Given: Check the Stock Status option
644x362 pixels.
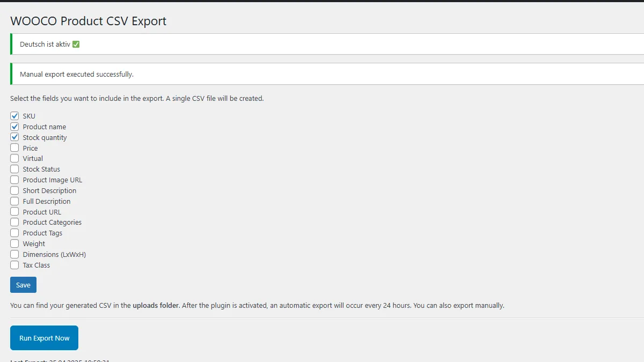Looking at the screenshot, I should (14, 169).
